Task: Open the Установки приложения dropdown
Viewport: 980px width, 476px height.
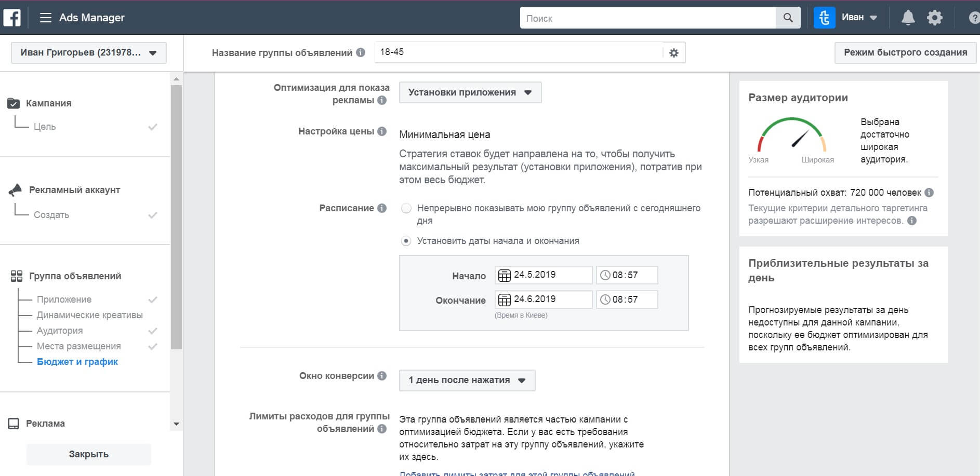Action: [x=470, y=92]
